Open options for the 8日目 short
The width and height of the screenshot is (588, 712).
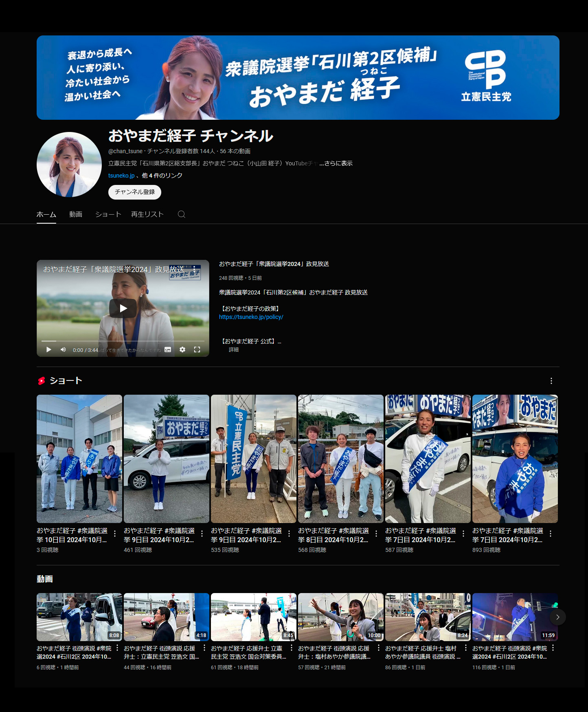[x=376, y=533]
